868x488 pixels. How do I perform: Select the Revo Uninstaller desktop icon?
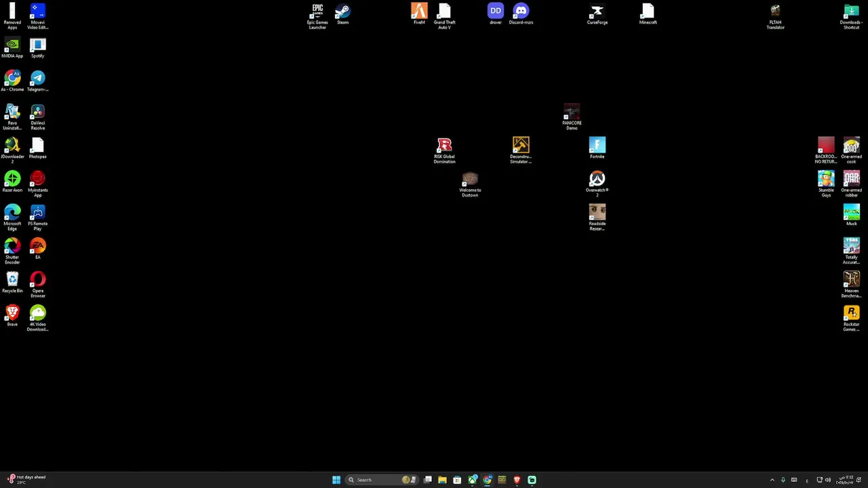coord(12,117)
